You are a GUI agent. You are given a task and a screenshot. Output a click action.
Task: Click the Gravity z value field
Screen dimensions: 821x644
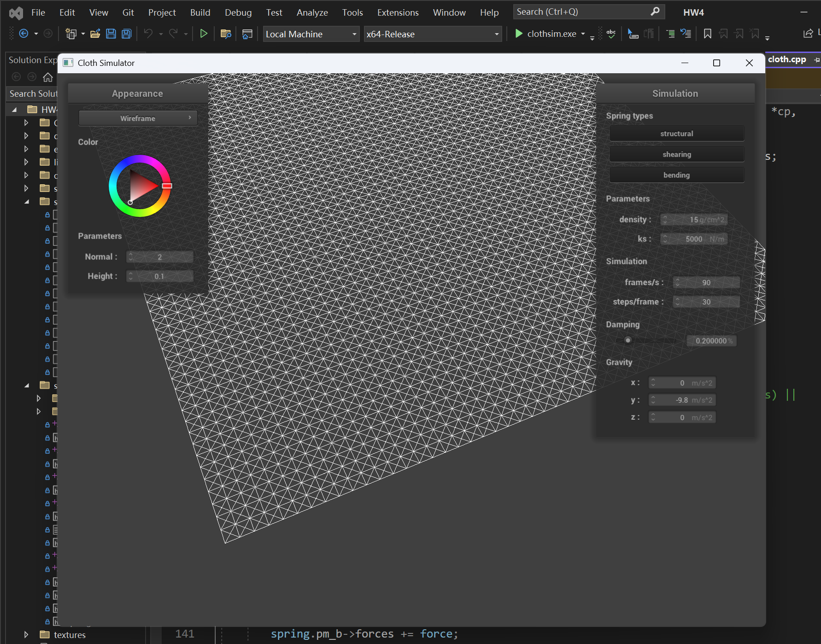pos(682,417)
